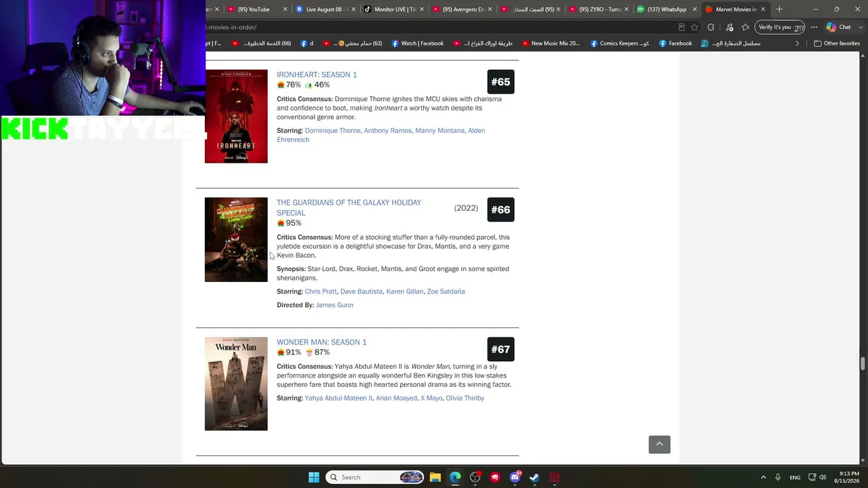Open the red taskbar app beside OBS
The image size is (868, 488).
click(495, 477)
